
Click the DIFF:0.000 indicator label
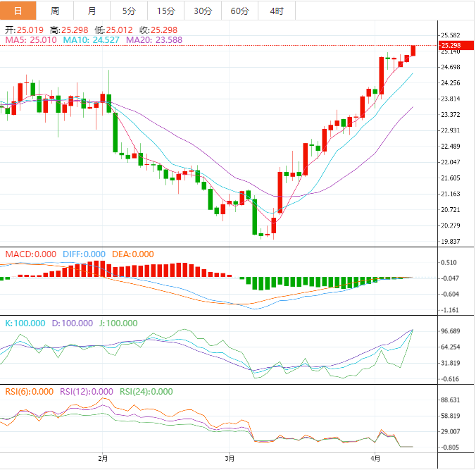[x=84, y=254]
